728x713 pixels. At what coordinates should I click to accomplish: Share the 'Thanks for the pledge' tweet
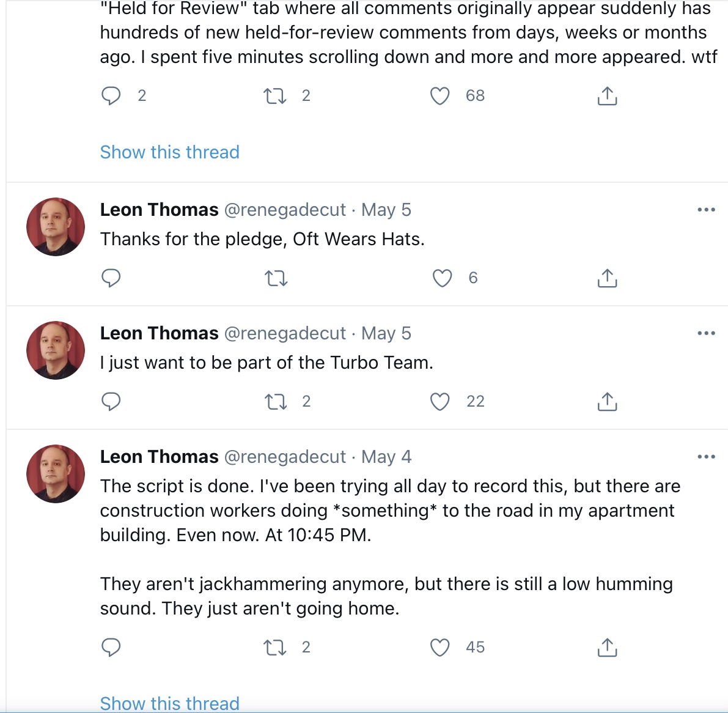(x=607, y=278)
